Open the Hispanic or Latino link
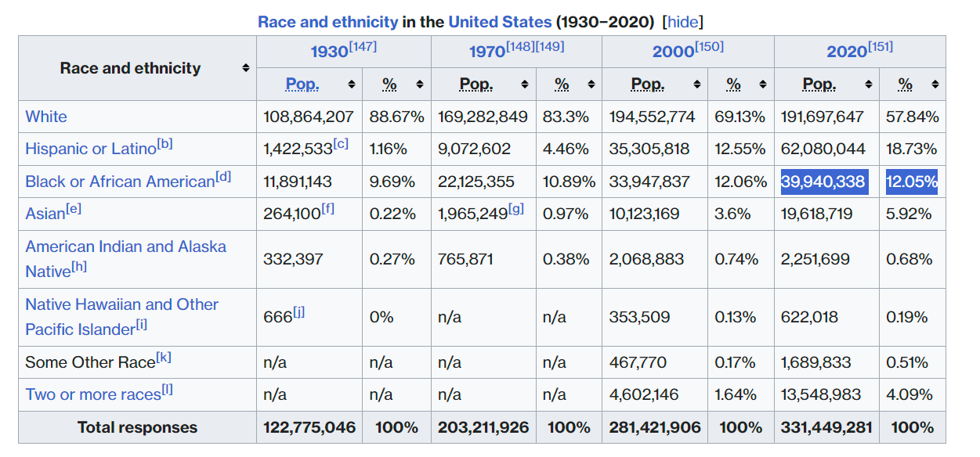Image resolution: width=980 pixels, height=457 pixels. point(90,149)
